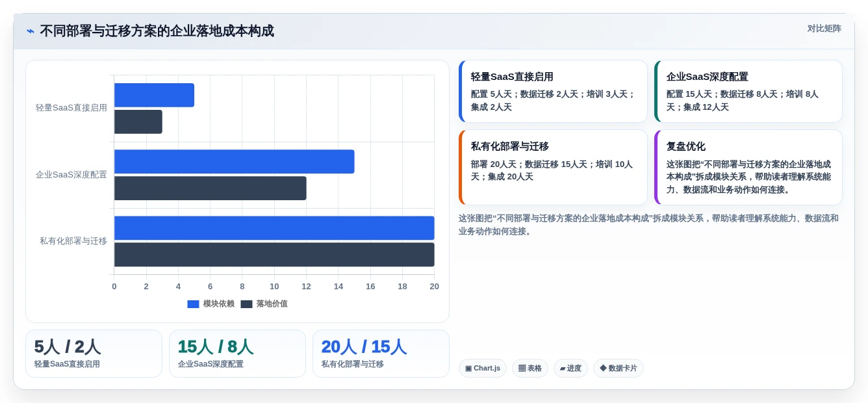The width and height of the screenshot is (868, 403).
Task: Click the summary paragraph below the cards
Action: coord(650,225)
